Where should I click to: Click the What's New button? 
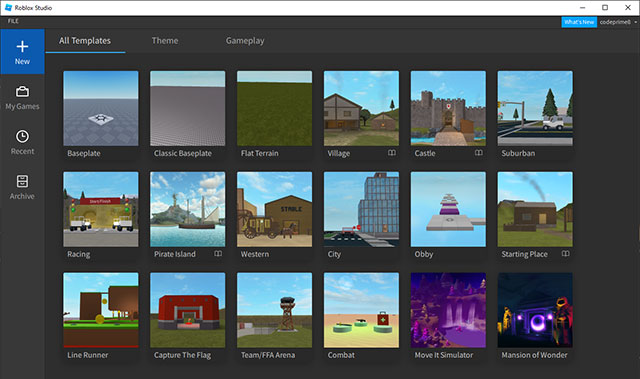579,22
